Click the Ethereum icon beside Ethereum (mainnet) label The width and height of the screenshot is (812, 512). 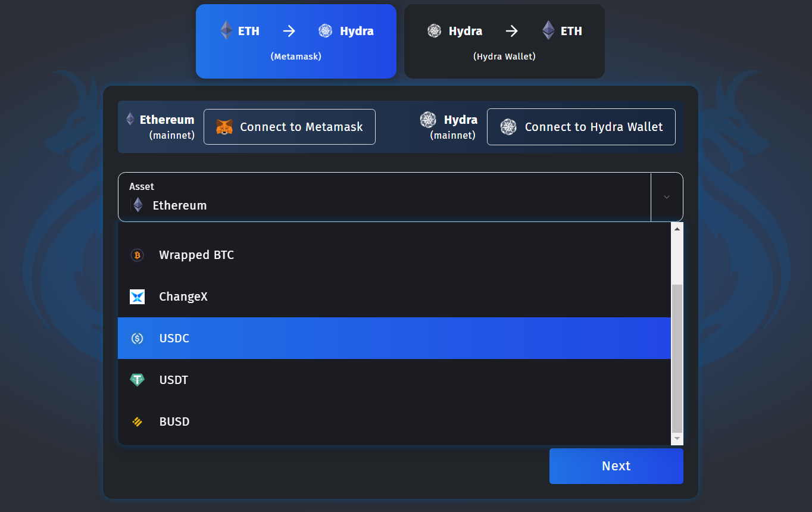click(x=130, y=119)
